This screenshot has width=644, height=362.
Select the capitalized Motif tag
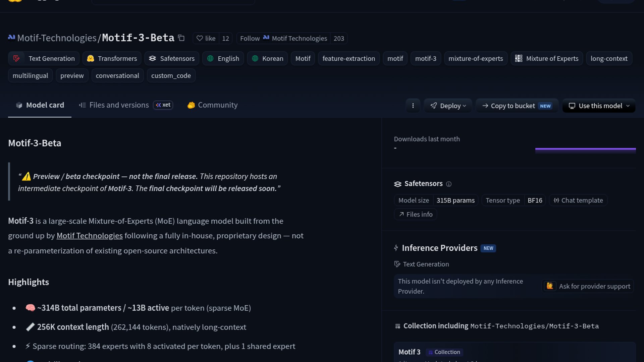tap(303, 58)
